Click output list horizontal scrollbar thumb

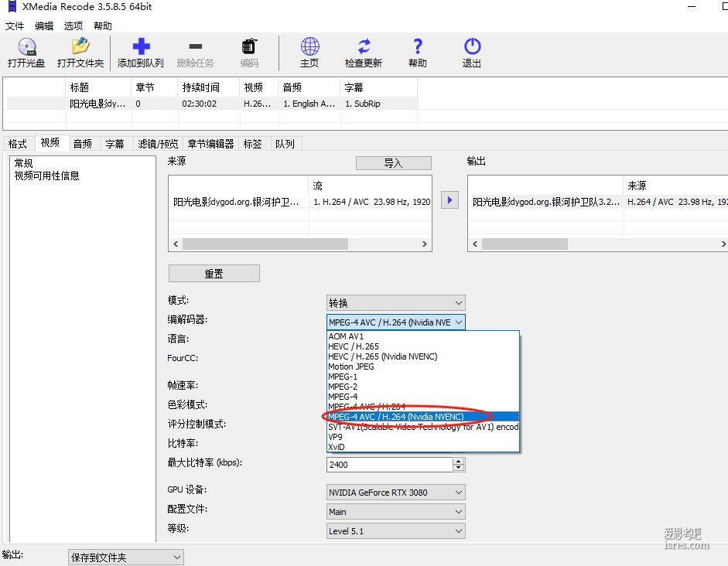click(525, 244)
